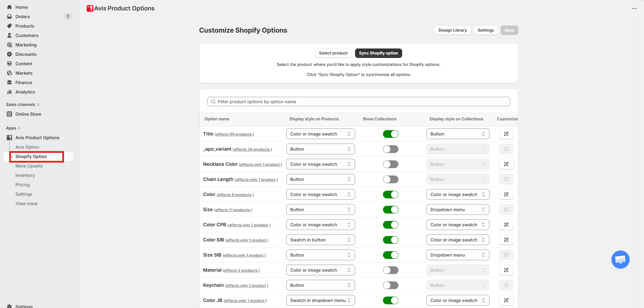Image resolution: width=644 pixels, height=308 pixels.
Task: Click the filter product options search field
Action: tap(358, 102)
